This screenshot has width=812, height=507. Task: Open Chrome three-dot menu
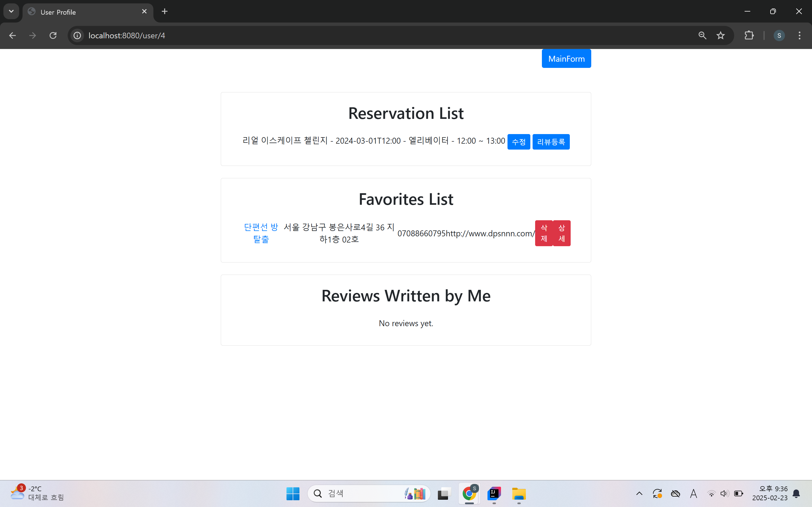tap(799, 35)
